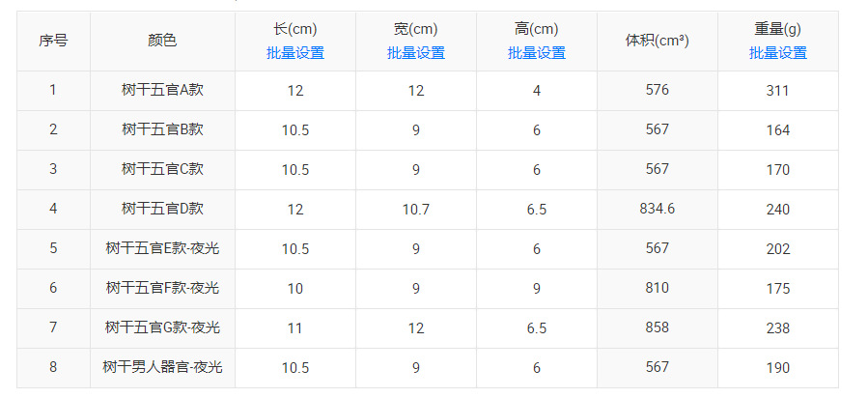Click height value 9 in row 6
This screenshot has width=868, height=398.
click(x=536, y=289)
